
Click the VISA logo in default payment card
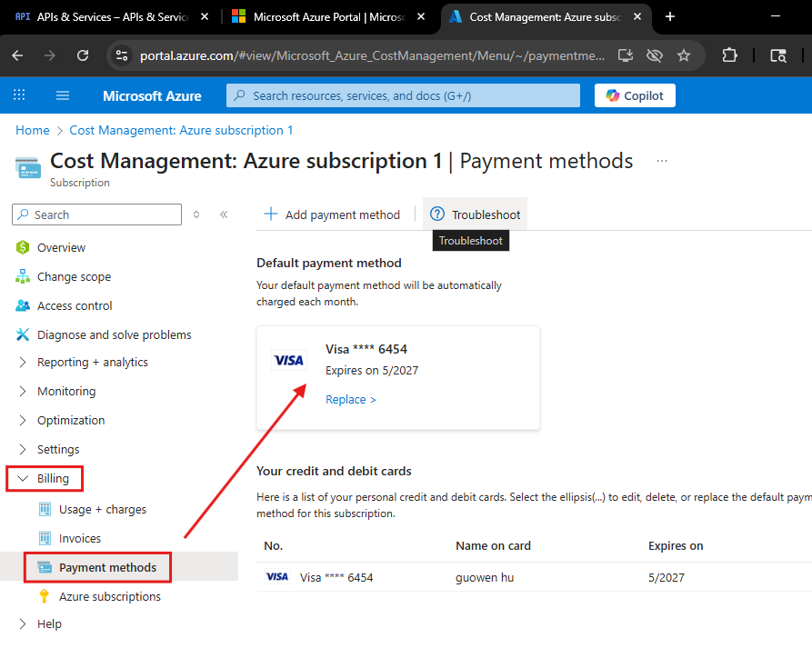289,360
